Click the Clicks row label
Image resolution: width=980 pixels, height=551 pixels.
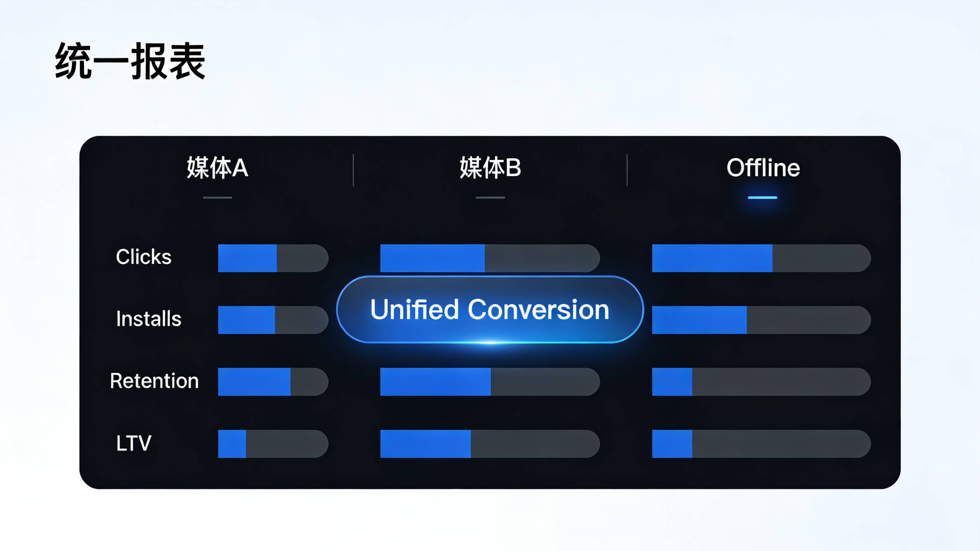coord(144,257)
